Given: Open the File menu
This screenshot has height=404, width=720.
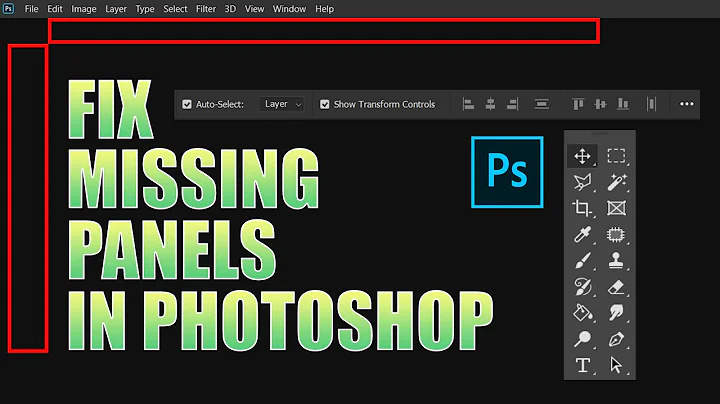Looking at the screenshot, I should tap(32, 9).
